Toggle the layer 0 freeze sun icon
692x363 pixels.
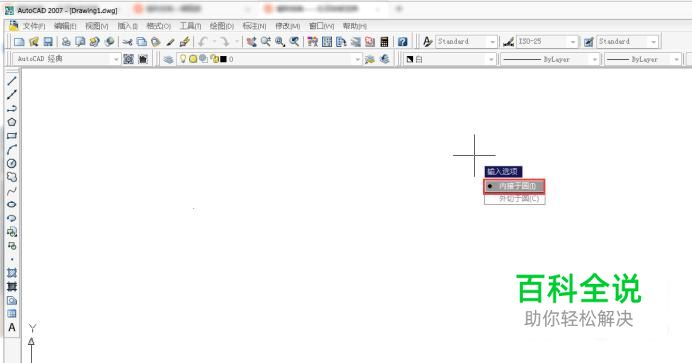click(193, 59)
